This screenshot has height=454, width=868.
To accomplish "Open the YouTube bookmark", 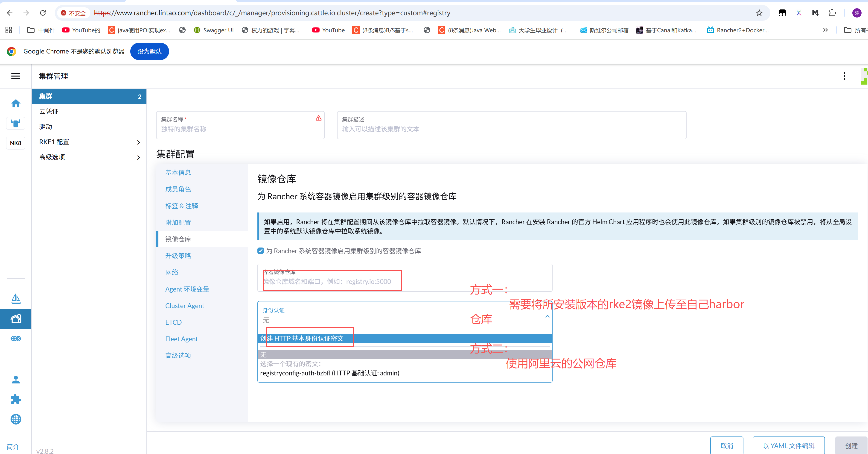I will [329, 30].
